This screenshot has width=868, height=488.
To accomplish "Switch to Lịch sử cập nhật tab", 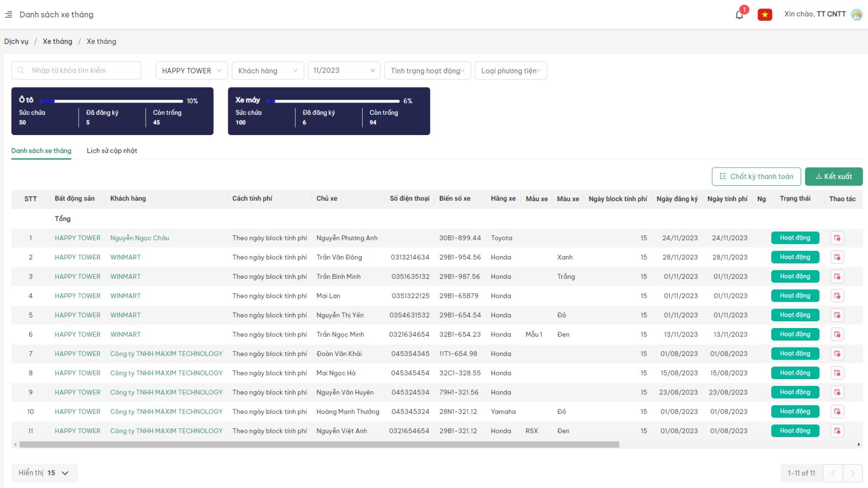I will coord(112,151).
